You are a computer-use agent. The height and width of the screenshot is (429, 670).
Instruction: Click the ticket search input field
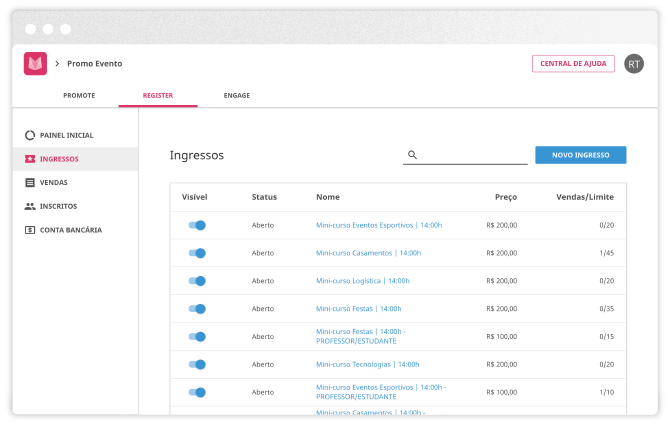tap(465, 155)
